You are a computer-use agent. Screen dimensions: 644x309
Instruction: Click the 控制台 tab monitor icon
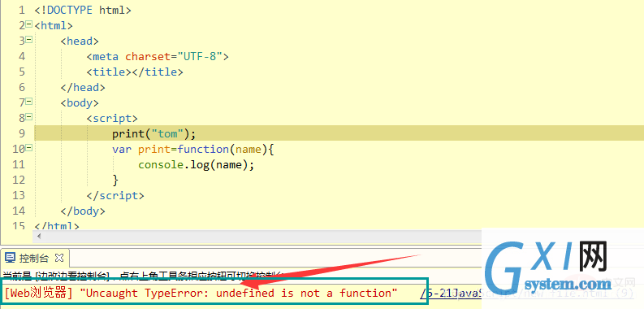point(11,259)
